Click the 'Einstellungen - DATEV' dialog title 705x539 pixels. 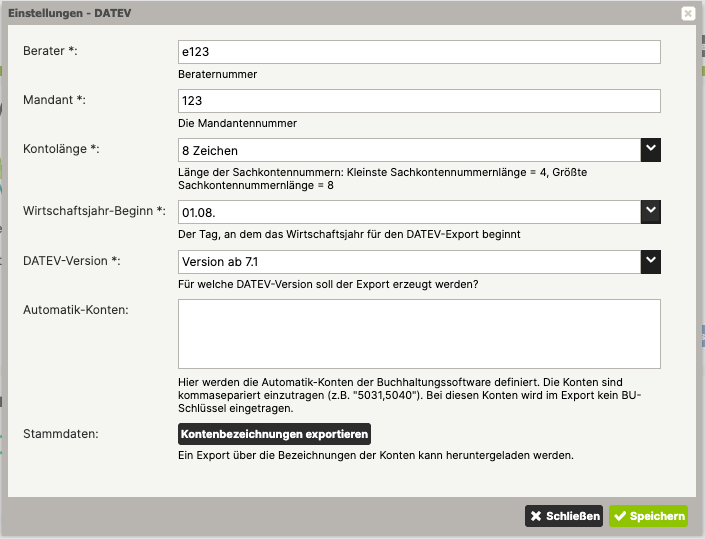point(72,13)
